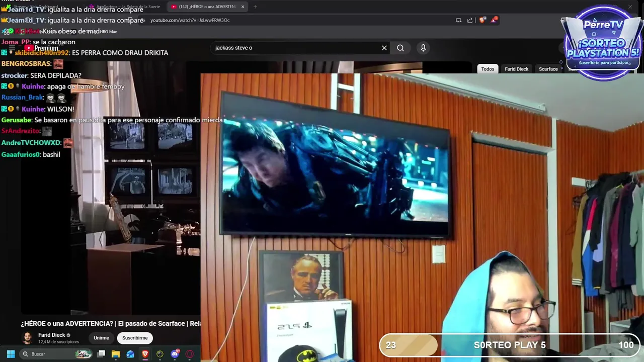Clear the search text with the X icon
Screen dimensions: 644x362
384,48
